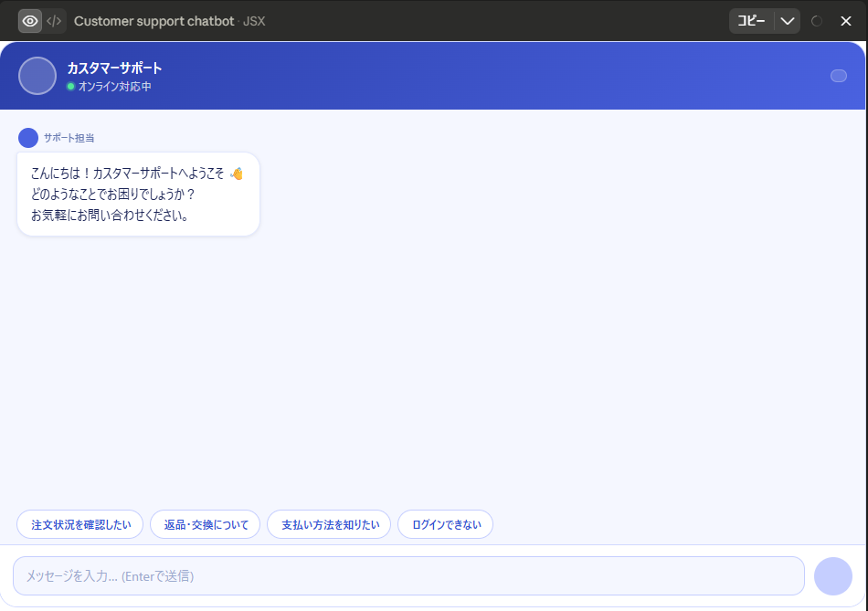This screenshot has width=868, height=611.
Task: Click rounded button at header right
Action: point(839,76)
